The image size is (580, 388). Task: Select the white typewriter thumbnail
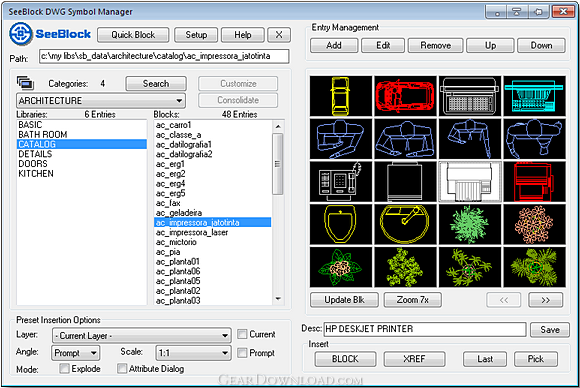click(x=470, y=96)
